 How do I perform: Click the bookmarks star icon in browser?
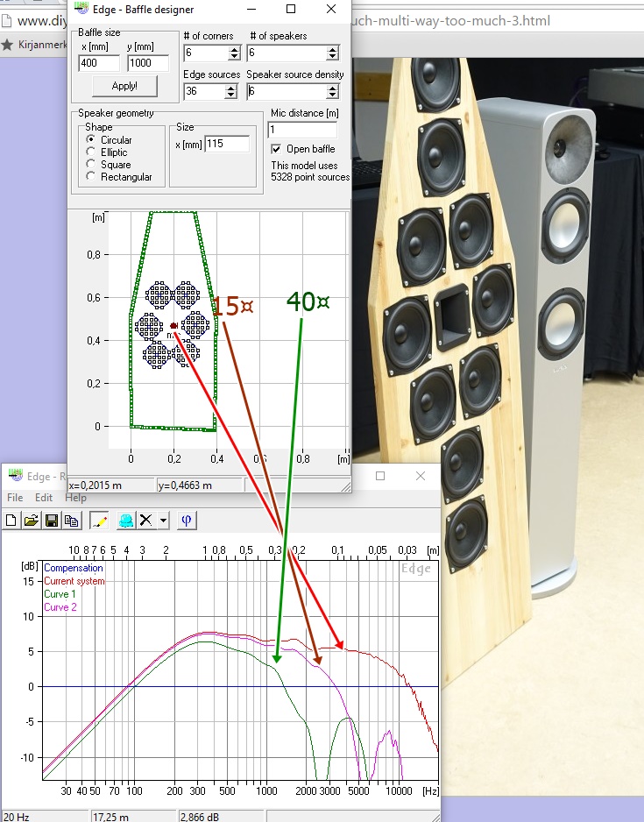coord(7,45)
